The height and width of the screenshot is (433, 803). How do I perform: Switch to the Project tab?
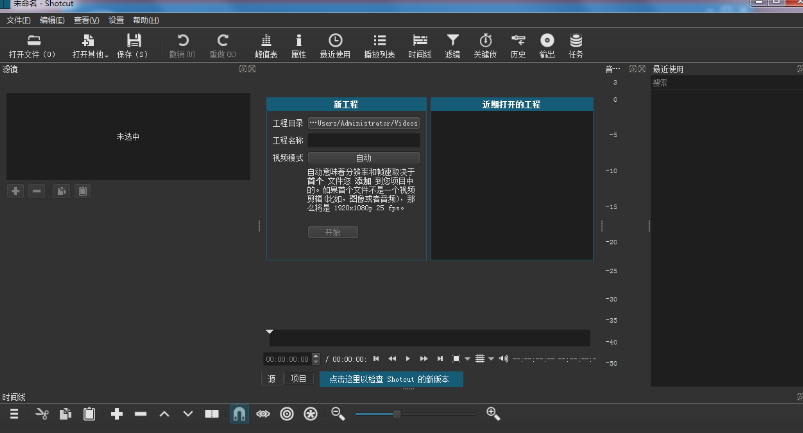(x=299, y=379)
